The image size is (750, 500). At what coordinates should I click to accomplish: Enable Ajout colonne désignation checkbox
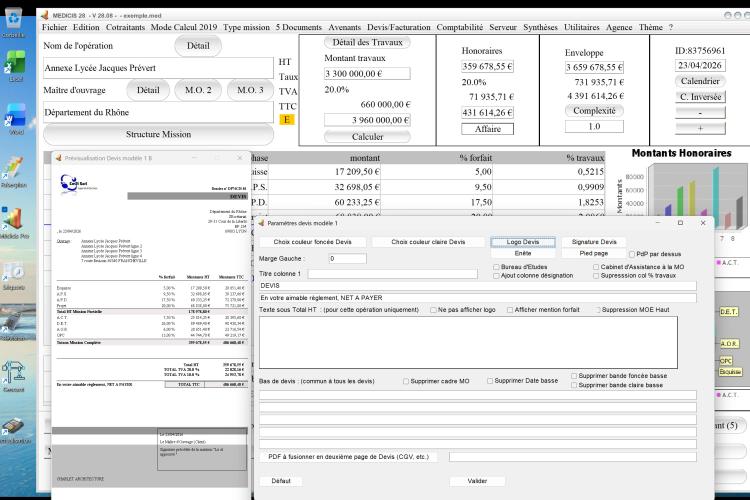pos(496,276)
